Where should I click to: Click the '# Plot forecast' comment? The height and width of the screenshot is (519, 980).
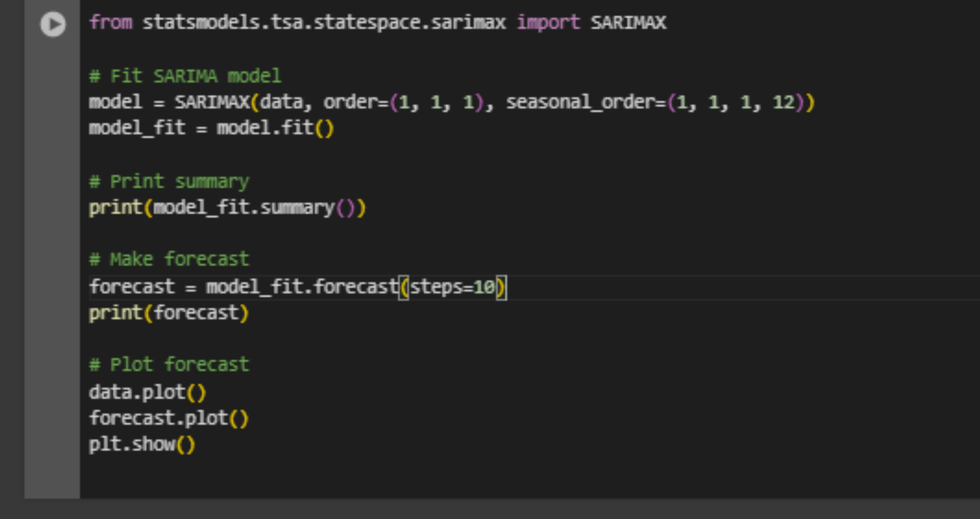pyautogui.click(x=169, y=364)
